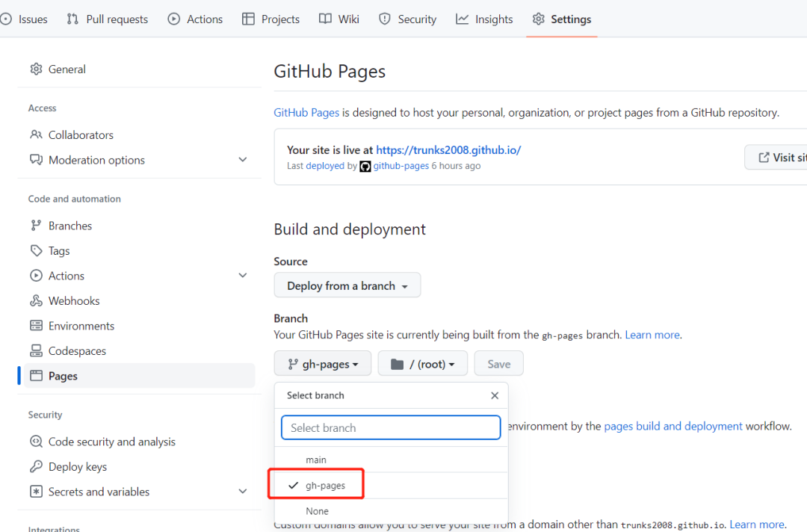
Task: Click the Tags icon in the sidebar
Action: click(36, 250)
